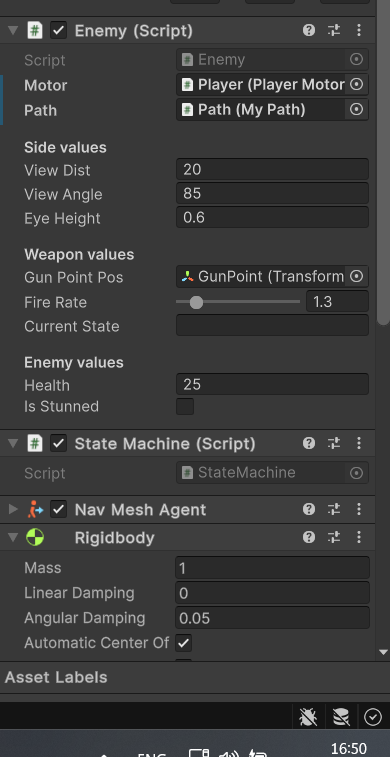Open help reference for Enemy script
Viewport: 390px width, 757px height.
tap(309, 30)
